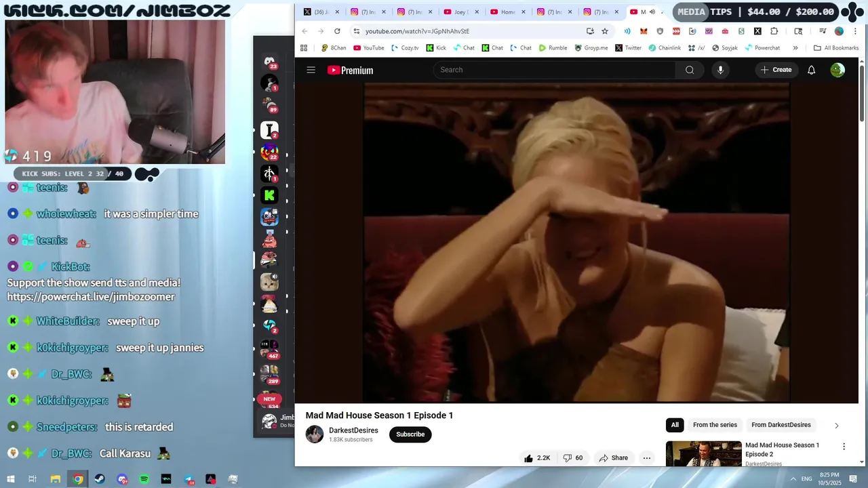Viewport: 868px width, 488px height.
Task: Open the Chainlink bookmark
Action: (x=665, y=48)
